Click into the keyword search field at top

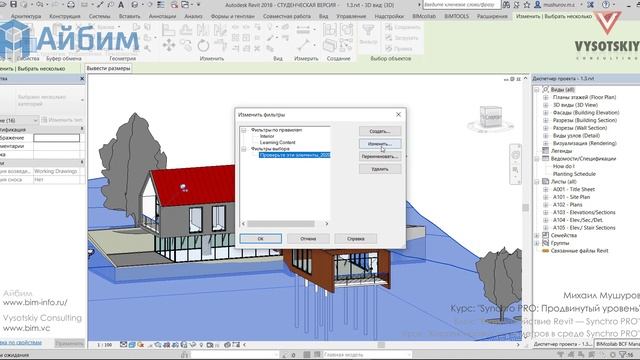(461, 5)
